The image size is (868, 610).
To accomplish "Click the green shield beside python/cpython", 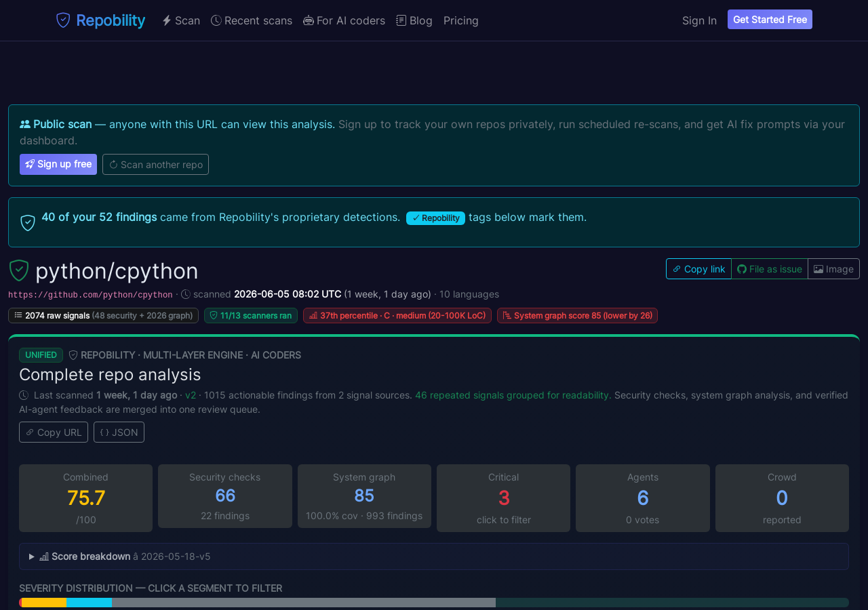I will pos(19,270).
